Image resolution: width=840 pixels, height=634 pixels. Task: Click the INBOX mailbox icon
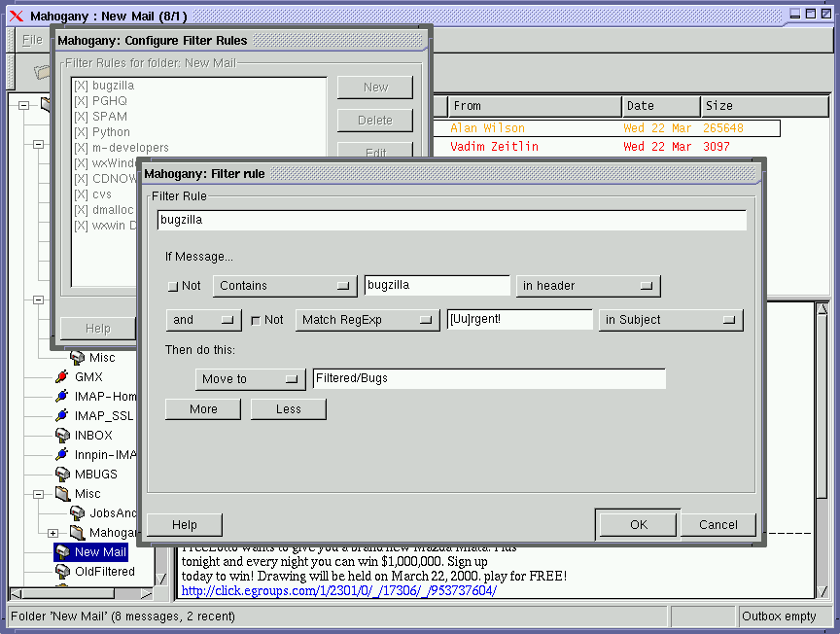[62, 436]
